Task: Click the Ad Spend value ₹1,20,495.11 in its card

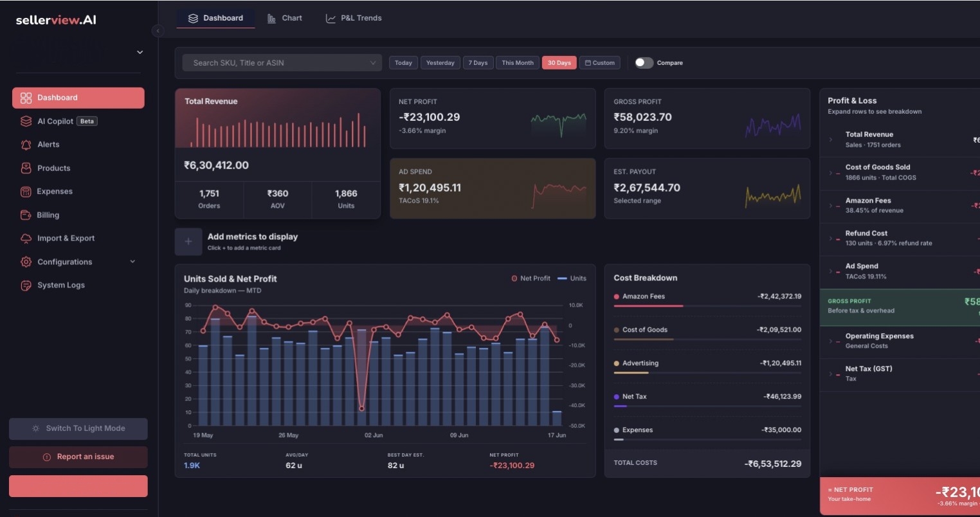Action: coord(430,188)
